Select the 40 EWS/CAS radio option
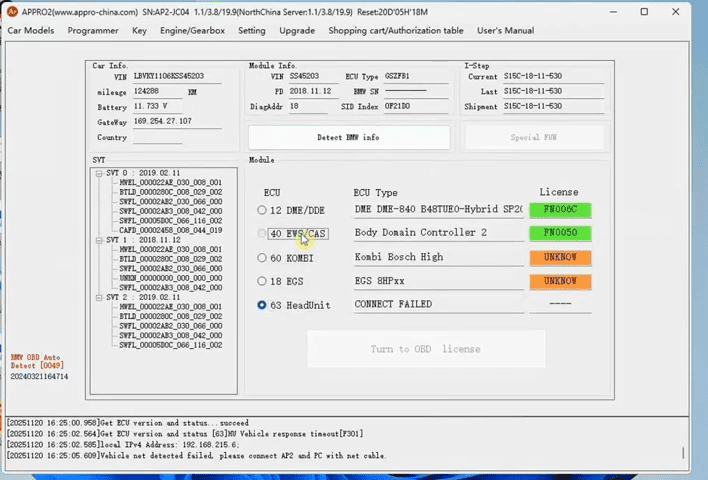 click(x=262, y=234)
